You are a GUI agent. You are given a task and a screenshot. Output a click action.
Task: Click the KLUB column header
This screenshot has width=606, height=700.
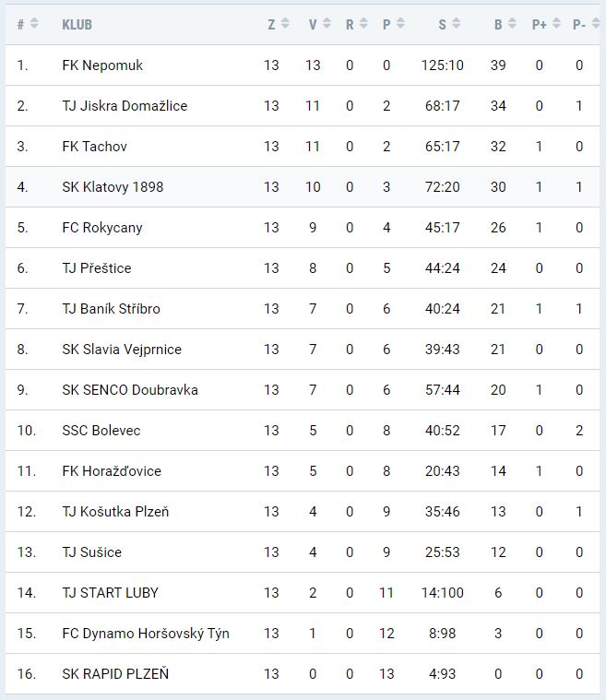tap(77, 25)
